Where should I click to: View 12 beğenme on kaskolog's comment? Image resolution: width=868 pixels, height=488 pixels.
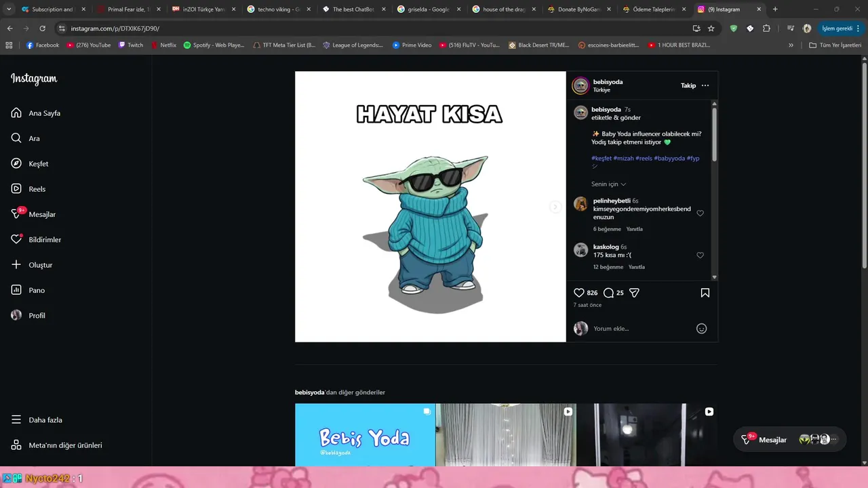point(608,267)
